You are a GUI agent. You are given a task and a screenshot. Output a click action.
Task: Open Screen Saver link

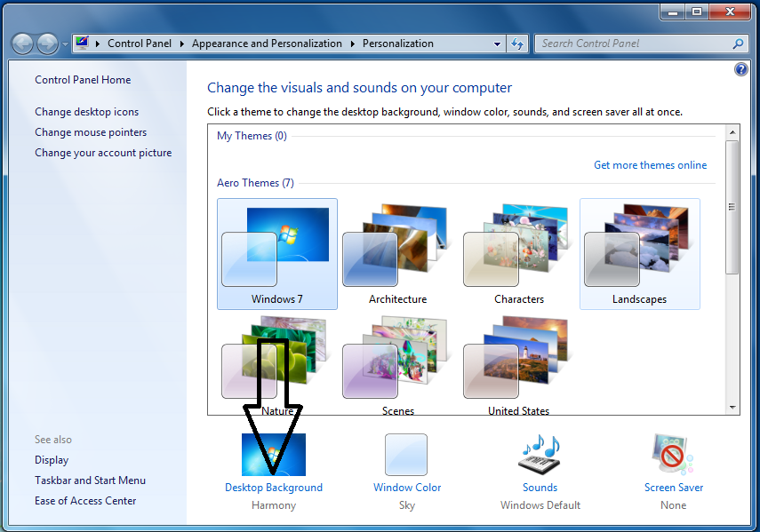[x=674, y=488]
